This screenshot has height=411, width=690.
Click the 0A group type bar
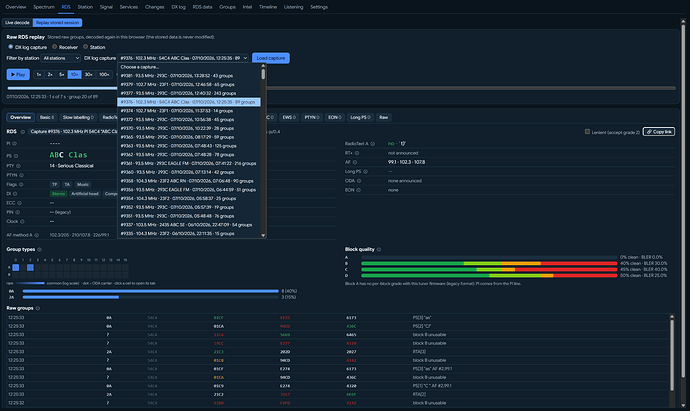pos(150,291)
